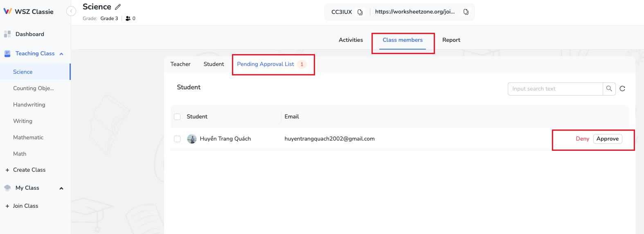This screenshot has width=644, height=234.
Task: Click the Input search text field
Action: coord(555,89)
